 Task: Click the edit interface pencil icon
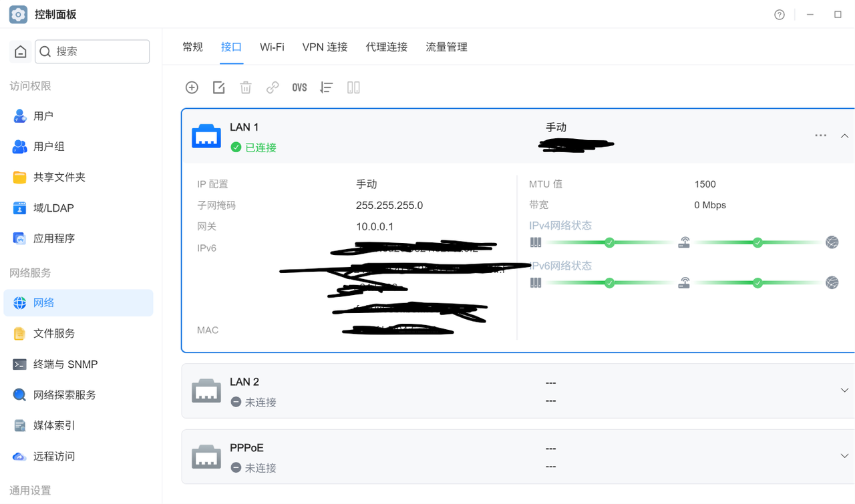click(x=218, y=87)
